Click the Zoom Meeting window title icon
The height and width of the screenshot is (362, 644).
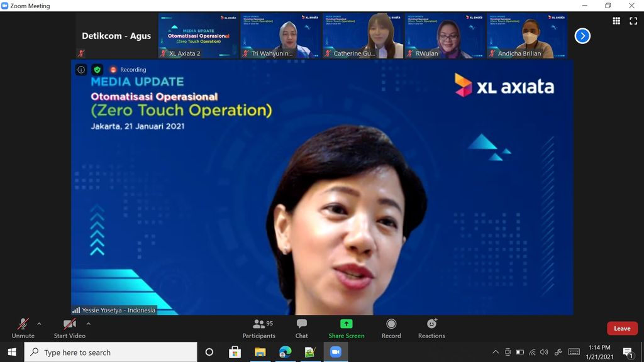(4, 6)
